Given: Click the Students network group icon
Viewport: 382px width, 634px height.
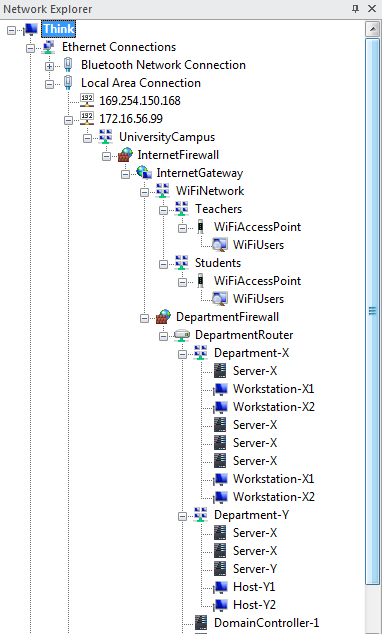Looking at the screenshot, I should (182, 263).
